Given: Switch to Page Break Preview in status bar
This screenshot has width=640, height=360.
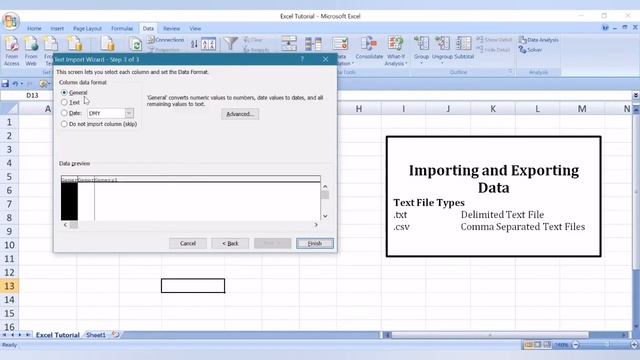Looking at the screenshot, I should tap(547, 345).
